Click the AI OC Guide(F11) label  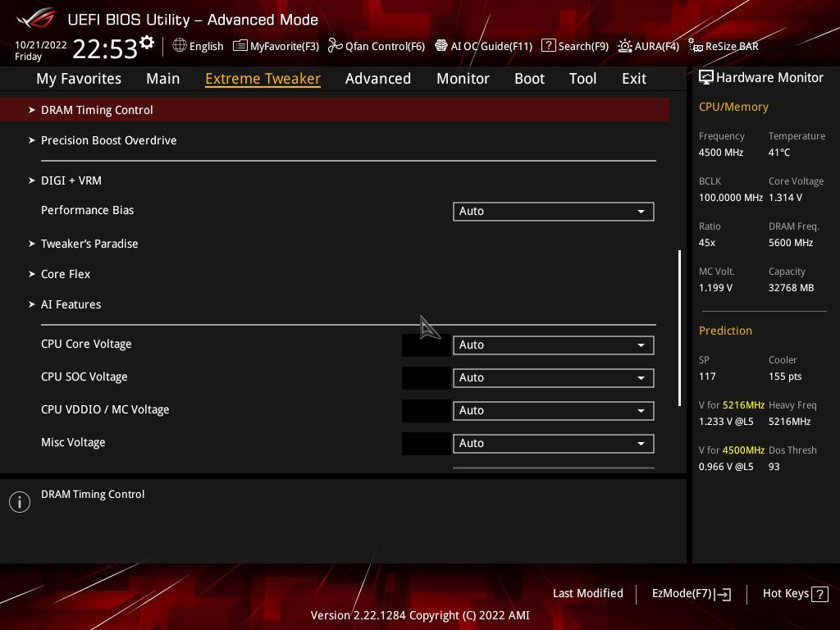[x=492, y=47]
